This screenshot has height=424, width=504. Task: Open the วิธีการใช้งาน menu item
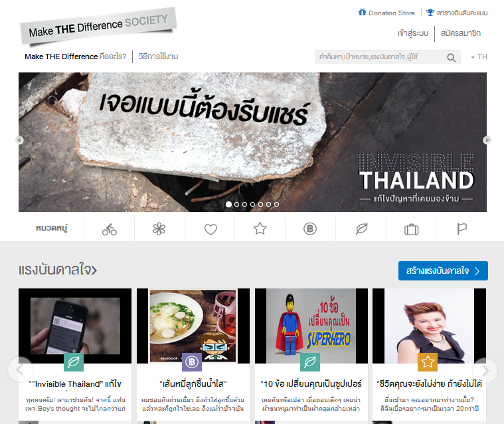coord(158,56)
